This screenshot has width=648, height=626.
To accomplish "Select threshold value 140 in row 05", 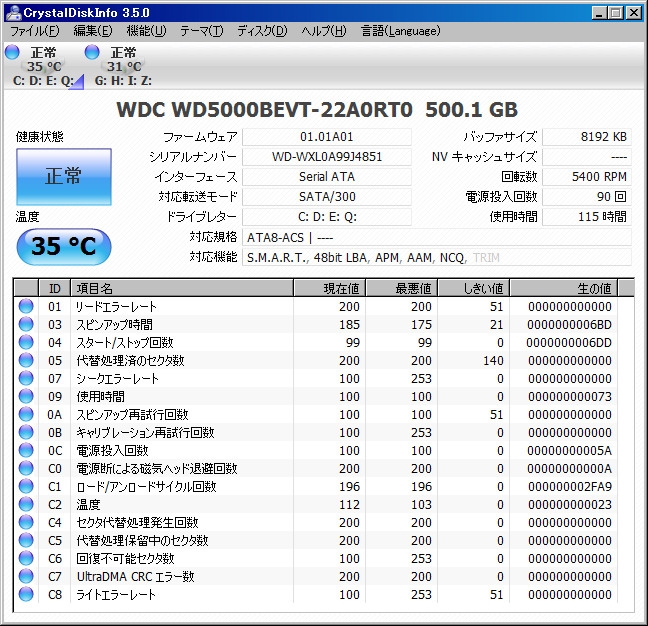I will point(493,360).
